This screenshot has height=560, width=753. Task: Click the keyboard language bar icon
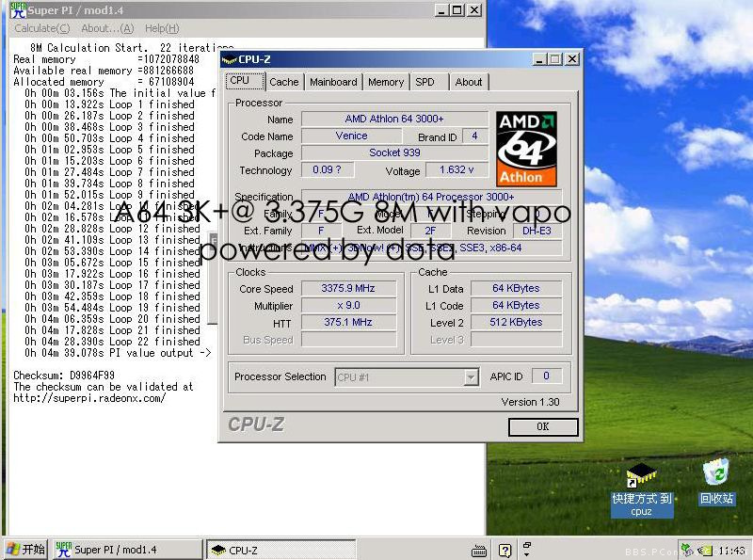click(x=479, y=551)
